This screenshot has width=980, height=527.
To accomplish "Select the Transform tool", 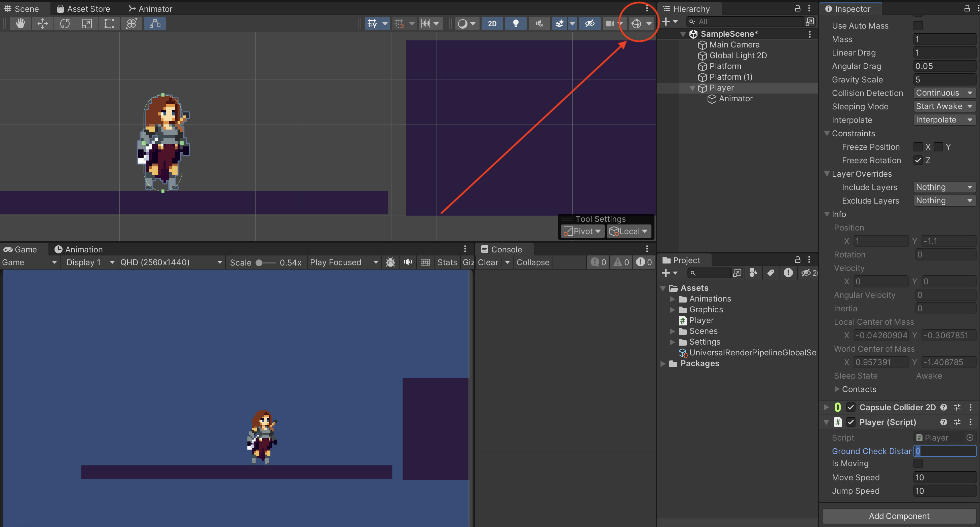I will coord(131,24).
